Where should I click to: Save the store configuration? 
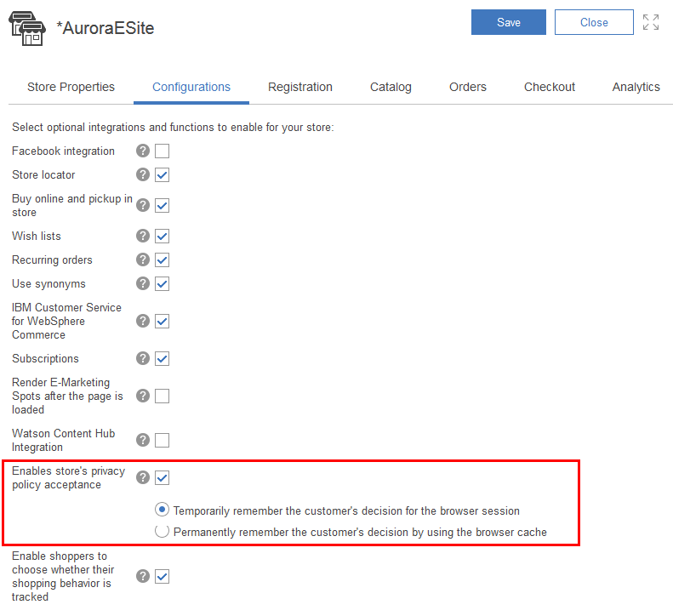pyautogui.click(x=509, y=22)
